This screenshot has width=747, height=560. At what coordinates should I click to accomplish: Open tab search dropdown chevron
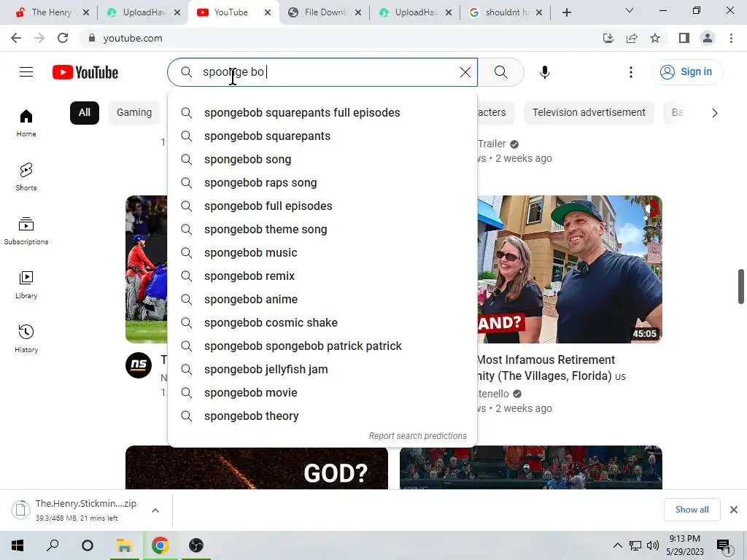(630, 10)
